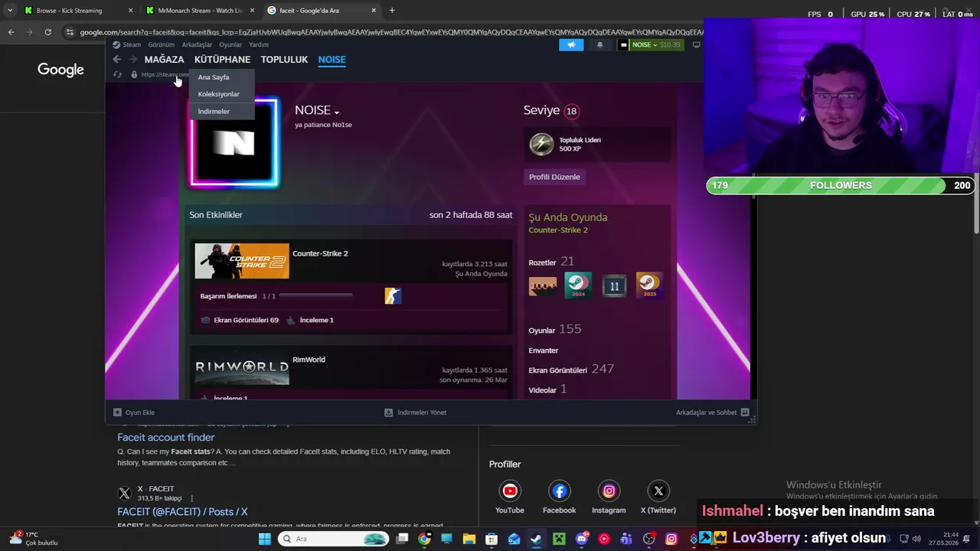The image size is (980, 551).
Task: Open YouTube profile icon in Google results
Action: pyautogui.click(x=510, y=491)
